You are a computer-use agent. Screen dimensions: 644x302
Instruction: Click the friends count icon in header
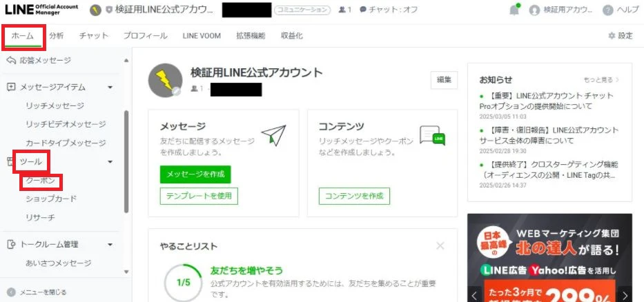[x=342, y=10]
